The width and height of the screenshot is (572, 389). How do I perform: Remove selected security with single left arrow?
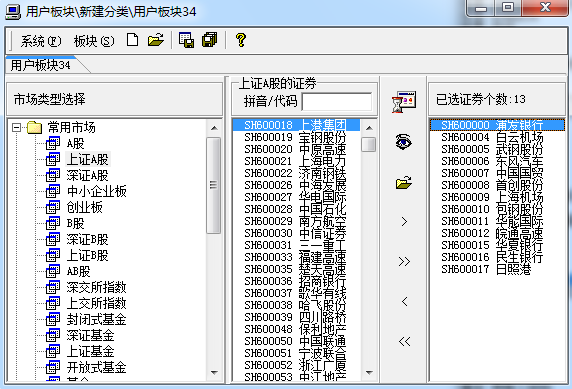pyautogui.click(x=404, y=301)
